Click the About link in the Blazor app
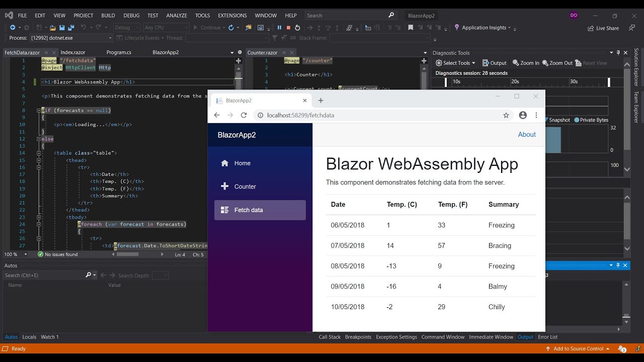Screen dimensions: 644x362 [x=527, y=134]
